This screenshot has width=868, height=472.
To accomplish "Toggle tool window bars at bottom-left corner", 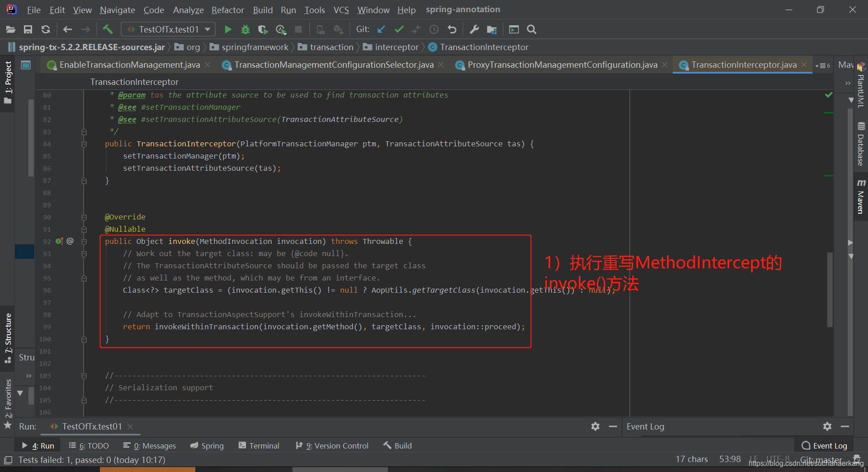I will point(8,460).
